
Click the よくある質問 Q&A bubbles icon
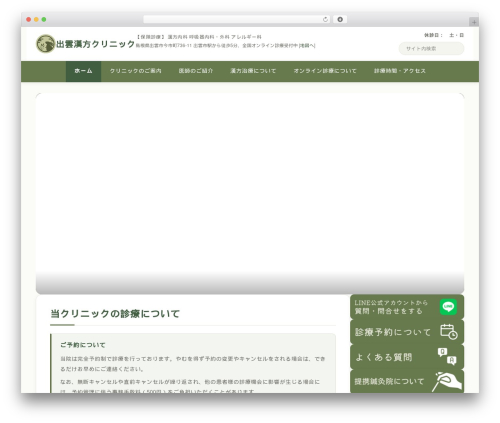pos(447,356)
